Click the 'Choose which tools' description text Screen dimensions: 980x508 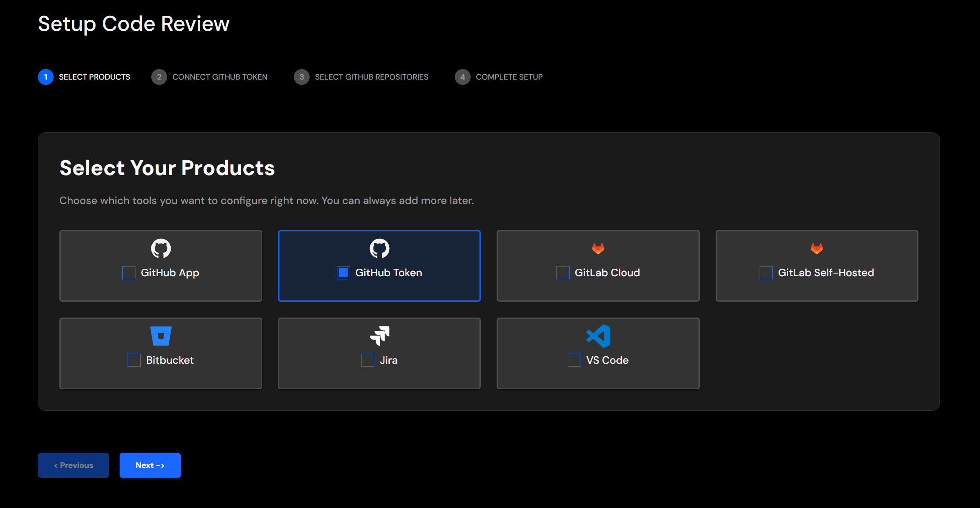[267, 201]
